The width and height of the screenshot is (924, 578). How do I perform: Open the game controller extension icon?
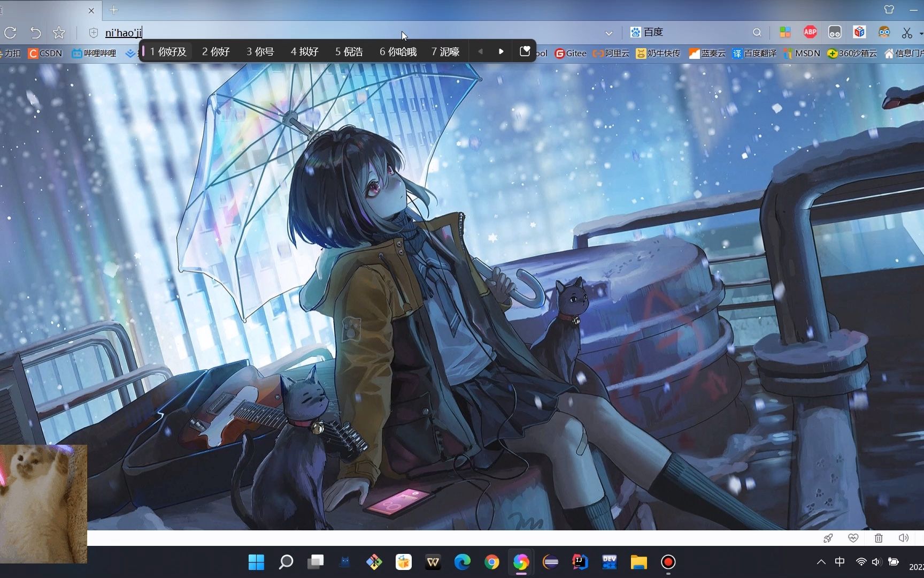click(835, 33)
